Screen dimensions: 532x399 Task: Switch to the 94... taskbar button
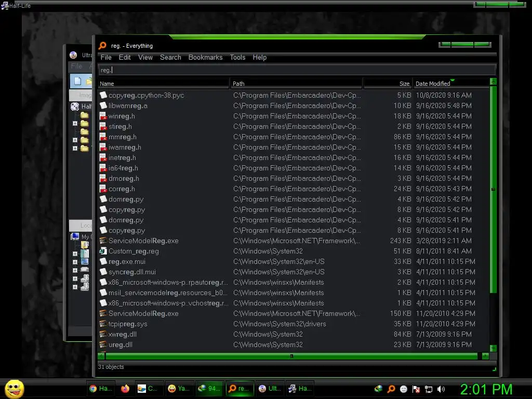[x=209, y=389]
